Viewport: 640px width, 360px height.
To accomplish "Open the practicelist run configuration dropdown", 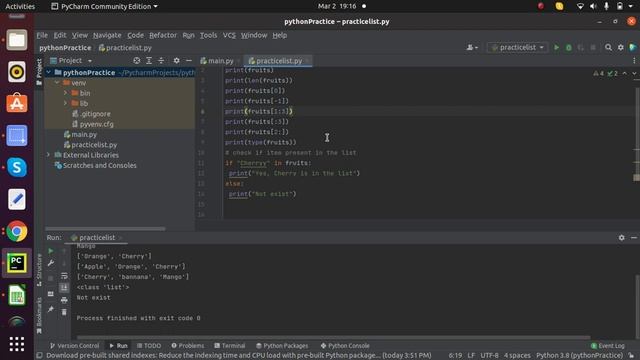I will (517, 48).
